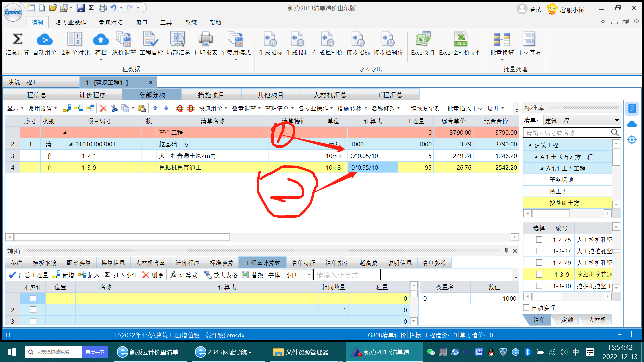
Task: Click the move-up blue arrow icon
Action: 155,108
